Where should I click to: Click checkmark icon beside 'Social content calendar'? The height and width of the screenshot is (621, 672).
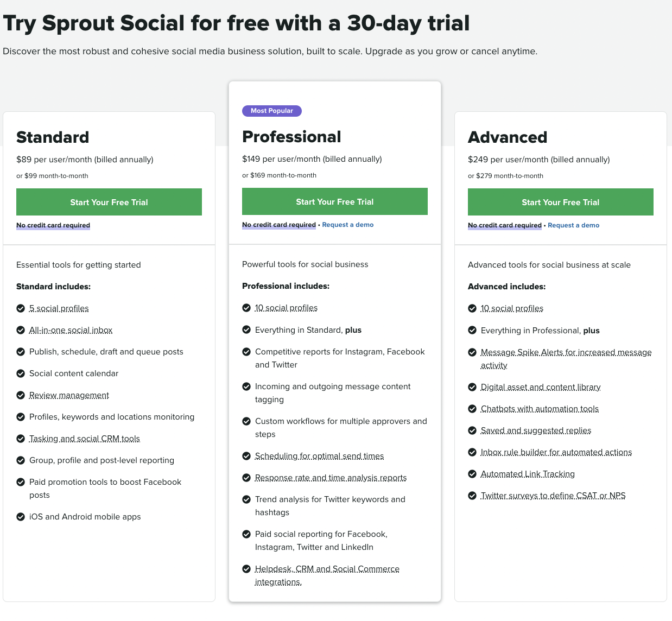21,373
